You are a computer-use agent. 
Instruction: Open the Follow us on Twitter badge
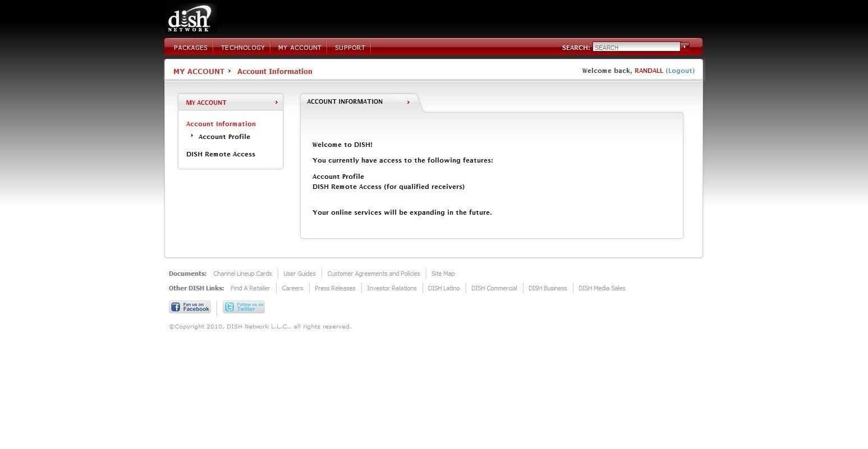pos(244,307)
